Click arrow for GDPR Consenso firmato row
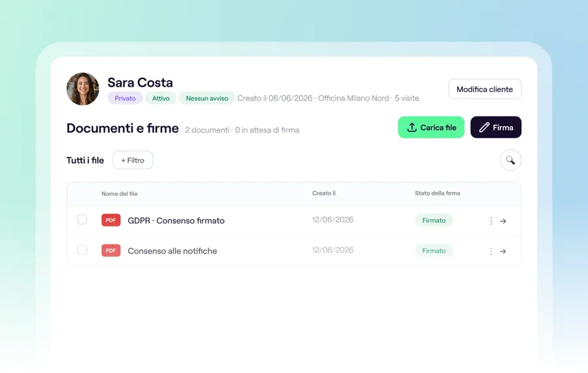 point(503,221)
